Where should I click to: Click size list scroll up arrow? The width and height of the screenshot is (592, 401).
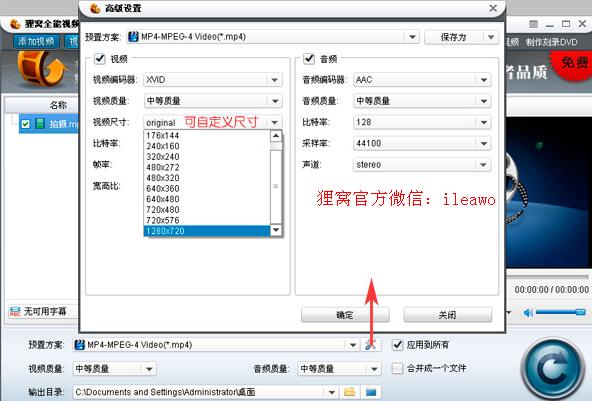pyautogui.click(x=276, y=136)
